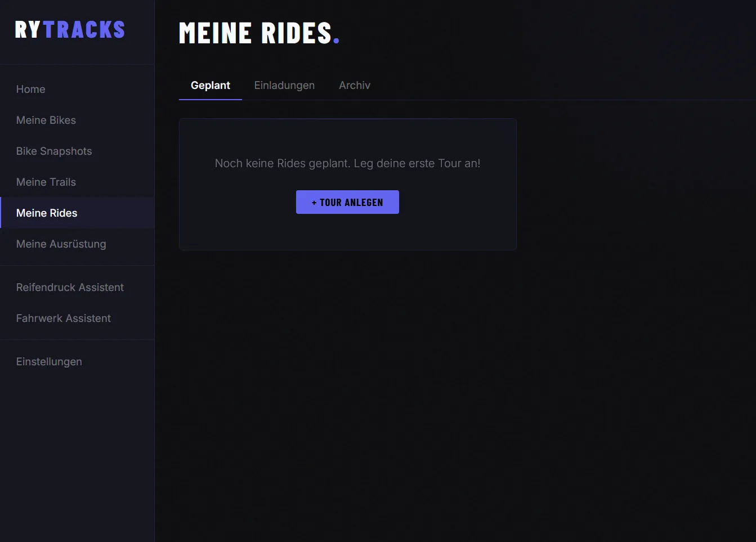The width and height of the screenshot is (756, 542).
Task: Click the active tab underline indicator
Action: tap(211, 99)
